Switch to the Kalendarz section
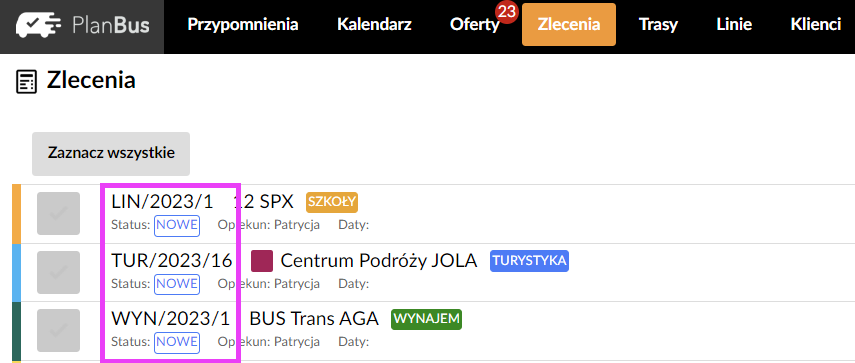This screenshot has width=855, height=363. [x=374, y=25]
